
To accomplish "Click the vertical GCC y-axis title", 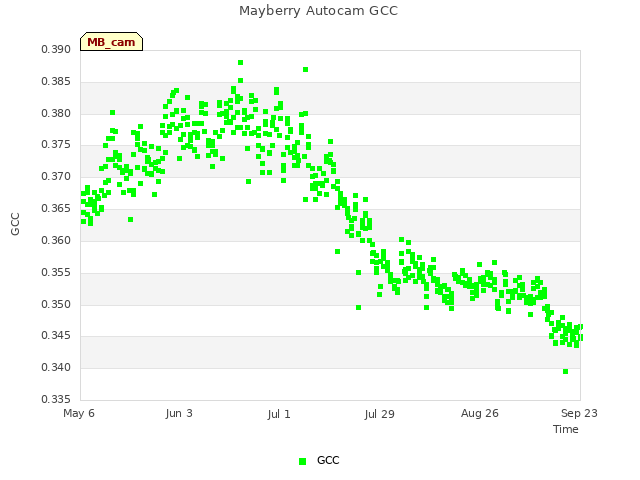I will point(15,224).
